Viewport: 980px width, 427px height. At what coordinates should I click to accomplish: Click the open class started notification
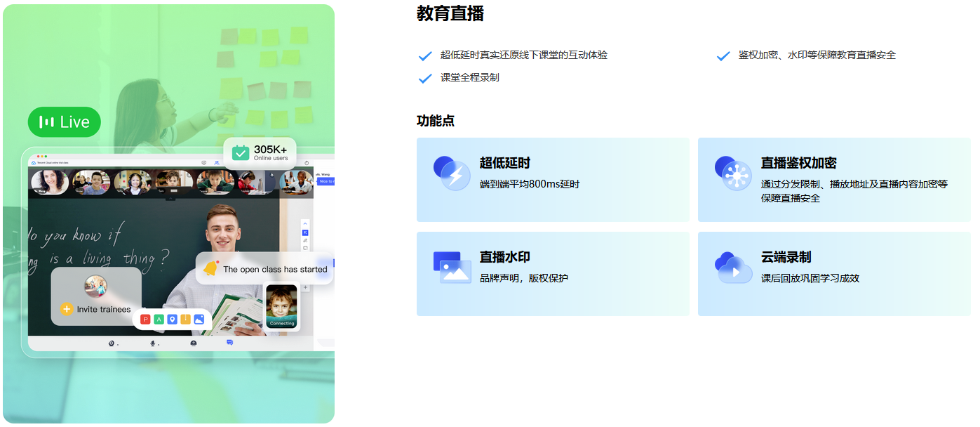(x=264, y=269)
